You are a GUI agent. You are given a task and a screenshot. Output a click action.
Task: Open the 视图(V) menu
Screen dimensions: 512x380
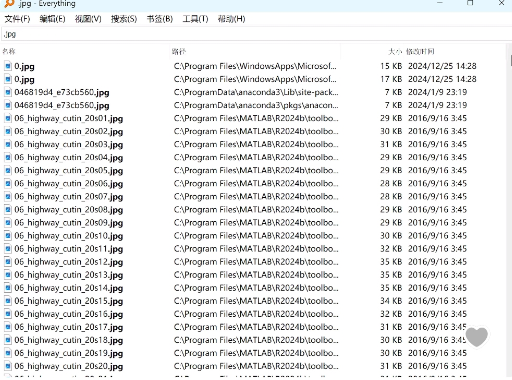pos(88,19)
